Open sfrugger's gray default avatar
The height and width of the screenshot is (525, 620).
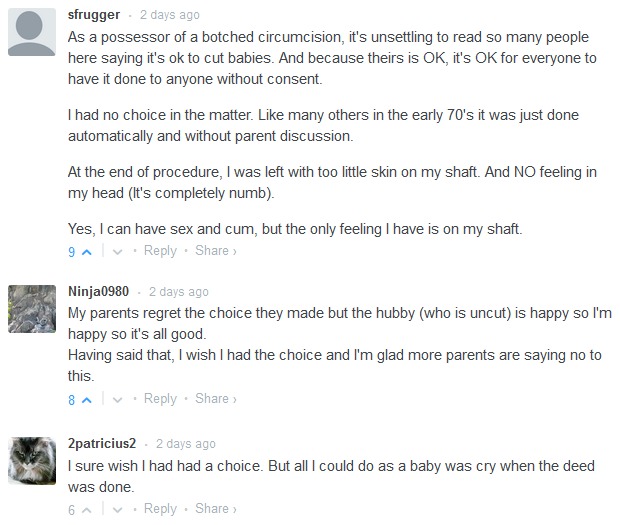(x=31, y=32)
